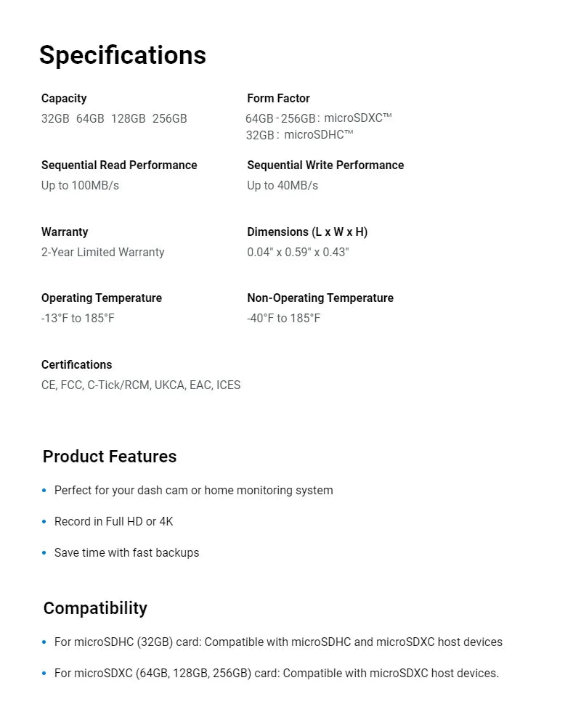Click the Sequential Read Performance label
This screenshot has height=728, width=581.
coord(119,165)
